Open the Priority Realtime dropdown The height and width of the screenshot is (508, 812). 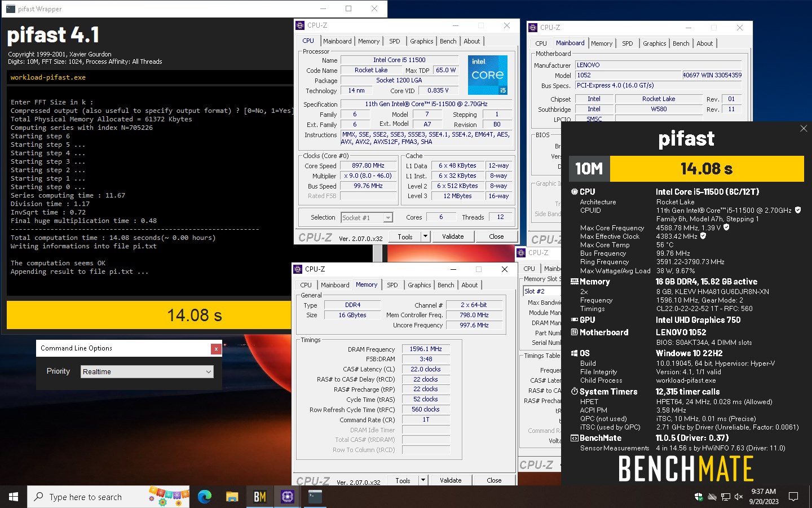pyautogui.click(x=147, y=371)
